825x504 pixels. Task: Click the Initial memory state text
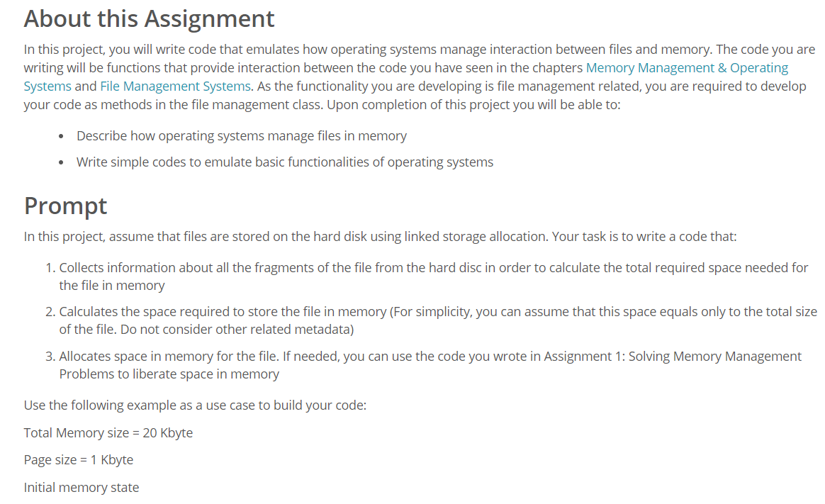point(81,487)
